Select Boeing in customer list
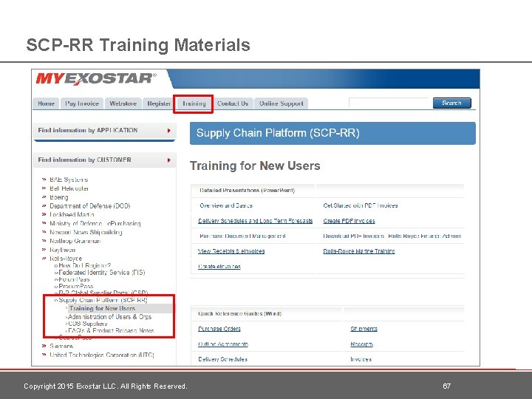 point(58,197)
